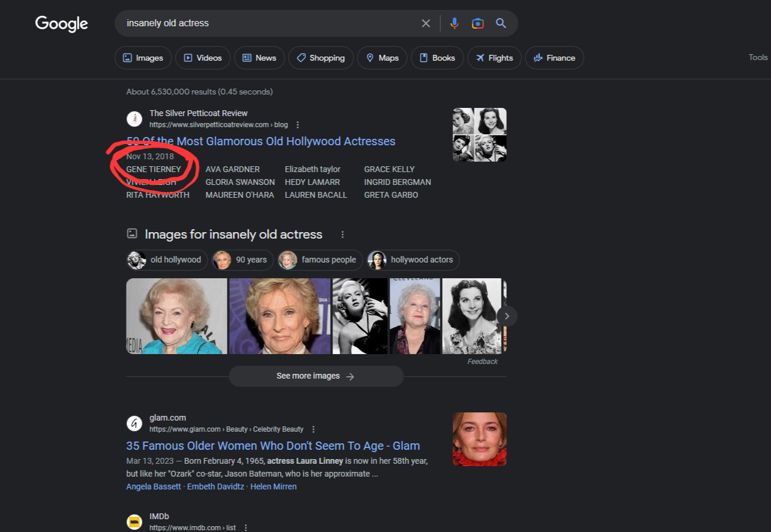Open more options for Silver Petticoat result
Screen dimensions: 771x532
[297, 125]
